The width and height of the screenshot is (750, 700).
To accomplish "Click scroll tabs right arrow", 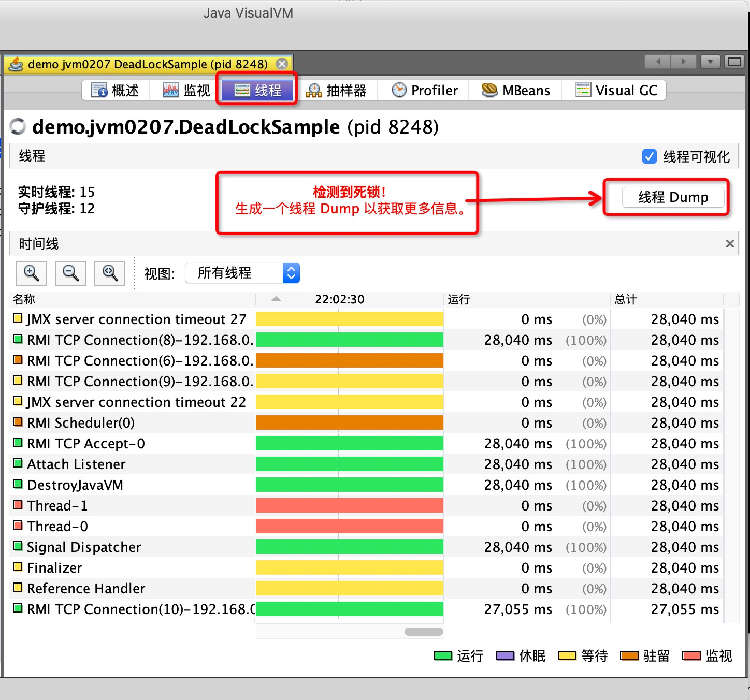I will click(x=683, y=62).
